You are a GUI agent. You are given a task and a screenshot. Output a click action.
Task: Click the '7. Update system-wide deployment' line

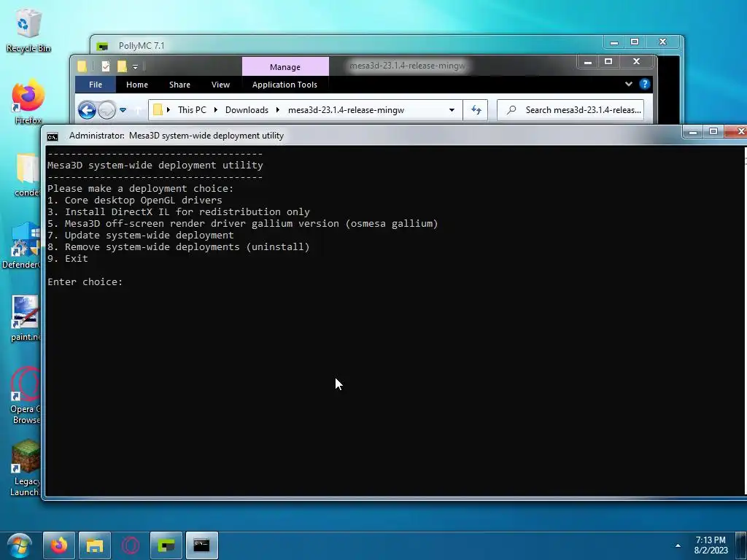tap(141, 236)
